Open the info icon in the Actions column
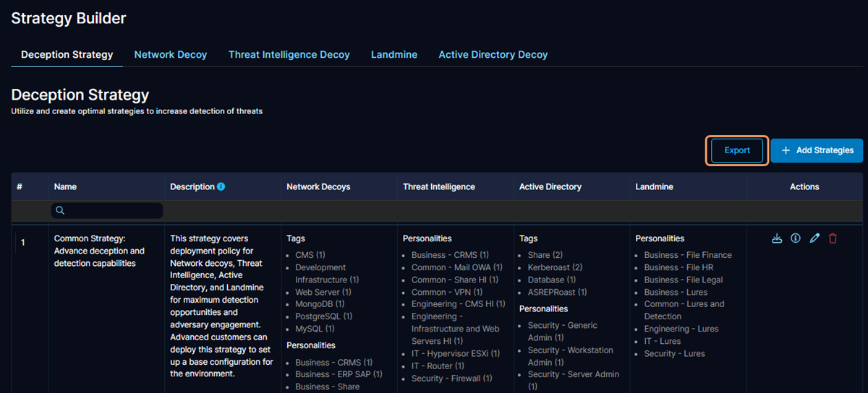Image resolution: width=868 pixels, height=393 pixels. click(x=796, y=238)
